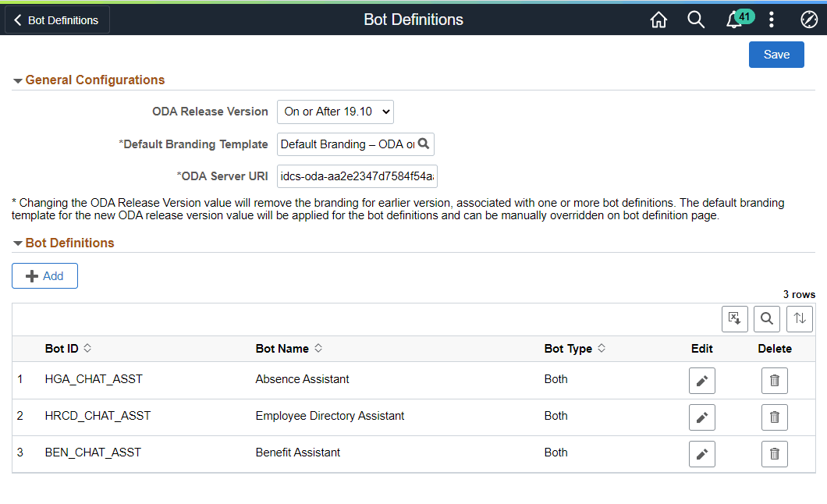The image size is (827, 504).
Task: Go to the Home page icon
Action: 658,20
